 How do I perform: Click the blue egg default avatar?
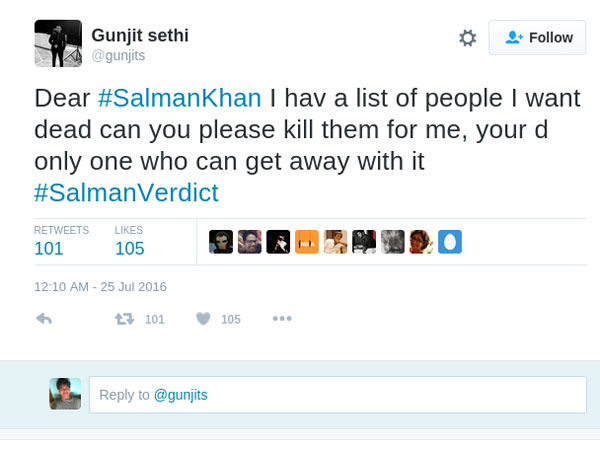[x=450, y=242]
